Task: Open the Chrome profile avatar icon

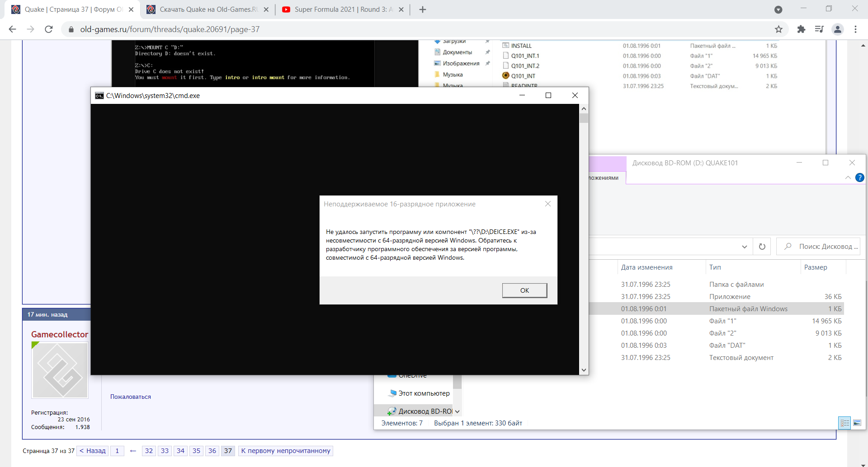Action: point(838,29)
